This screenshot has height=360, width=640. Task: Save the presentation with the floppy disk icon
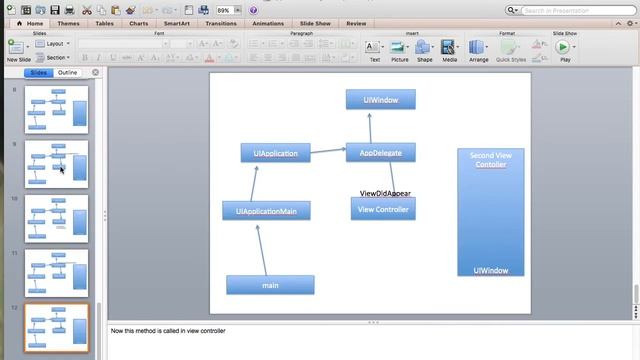[x=55, y=10]
